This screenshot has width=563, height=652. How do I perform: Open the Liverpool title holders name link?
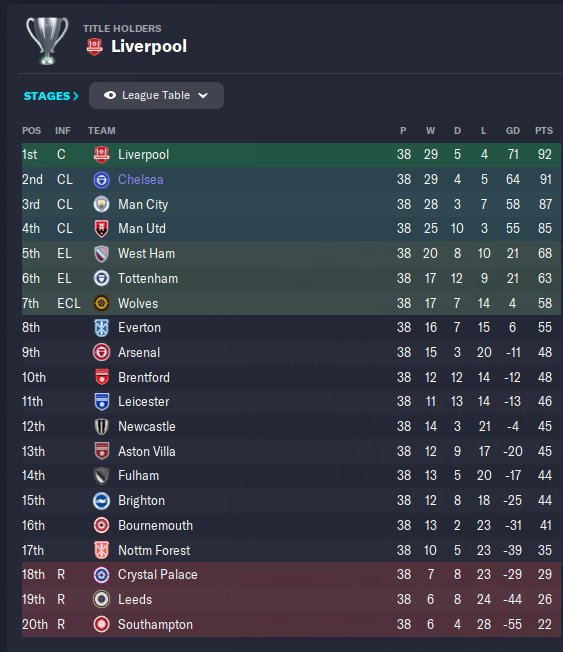[149, 46]
